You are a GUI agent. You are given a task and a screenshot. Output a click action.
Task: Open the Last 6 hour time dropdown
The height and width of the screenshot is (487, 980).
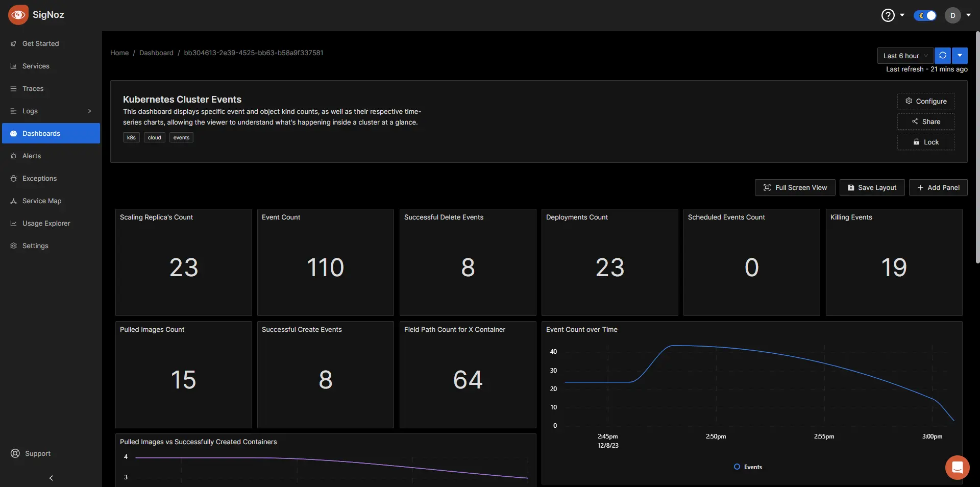coord(905,56)
